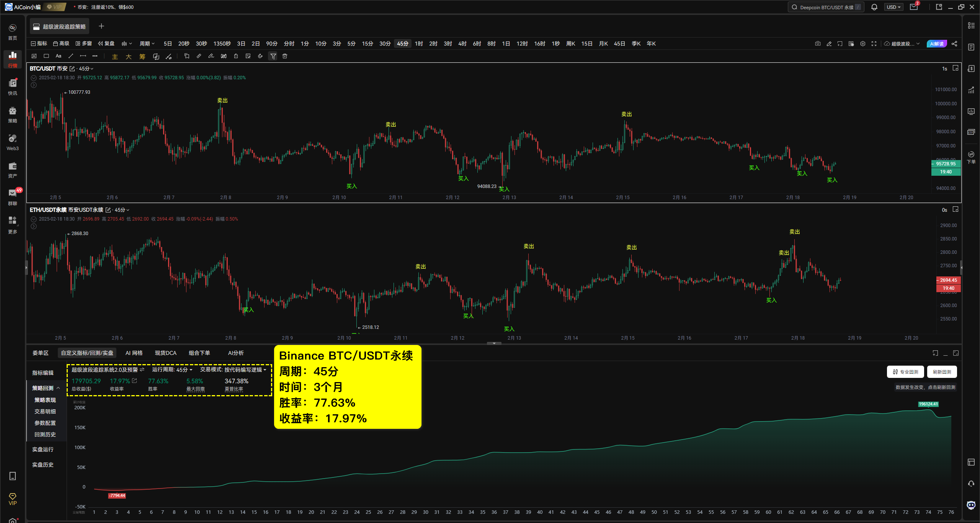Toggle the 大 large-order indicator
The width and height of the screenshot is (980, 523).
point(128,56)
